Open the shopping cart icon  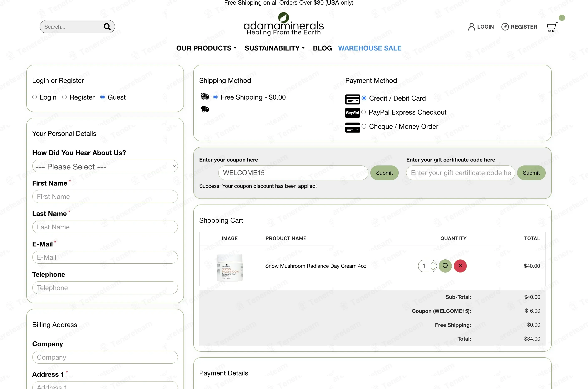tap(552, 27)
